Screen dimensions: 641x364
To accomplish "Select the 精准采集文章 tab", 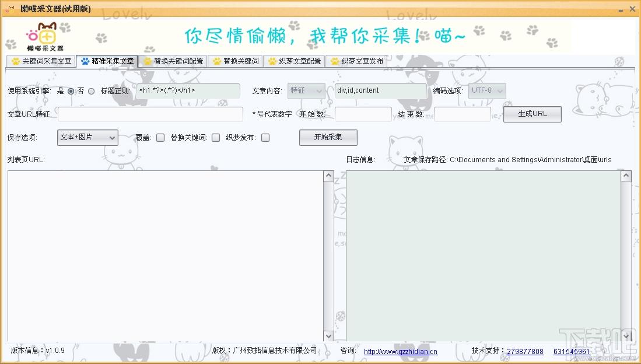I will click(107, 61).
